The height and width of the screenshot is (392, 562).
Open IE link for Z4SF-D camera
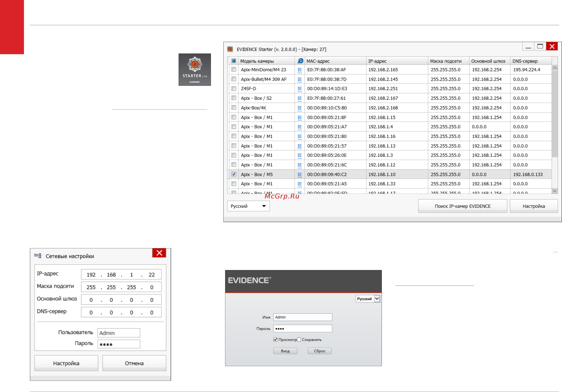tap(300, 89)
